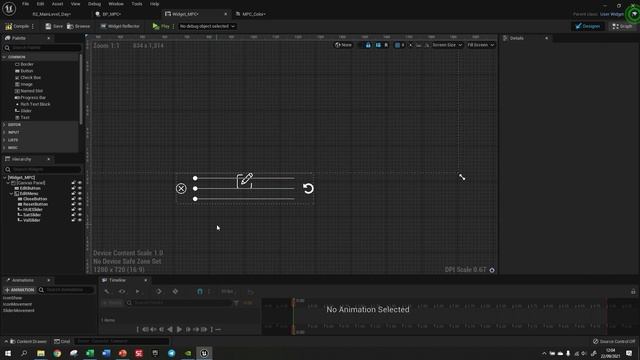Select Image widget in the Palette
640x360 pixels.
coord(24,84)
